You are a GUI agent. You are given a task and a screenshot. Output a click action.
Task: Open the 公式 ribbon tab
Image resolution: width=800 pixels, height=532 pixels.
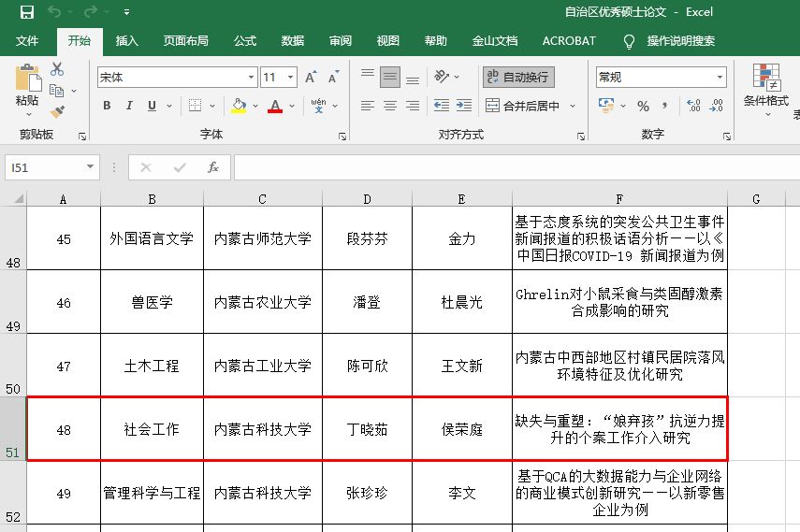pos(245,41)
